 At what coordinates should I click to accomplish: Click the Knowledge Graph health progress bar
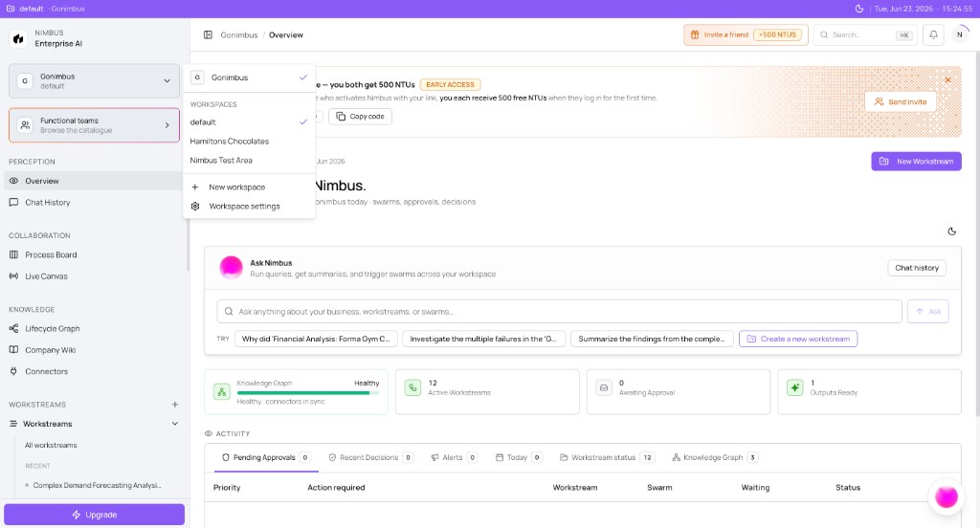pos(307,393)
